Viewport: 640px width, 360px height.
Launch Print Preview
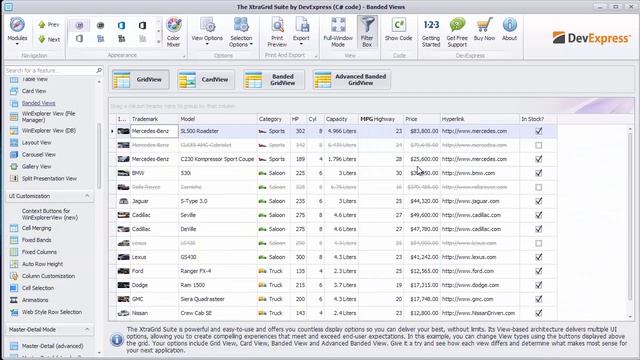[x=277, y=32]
